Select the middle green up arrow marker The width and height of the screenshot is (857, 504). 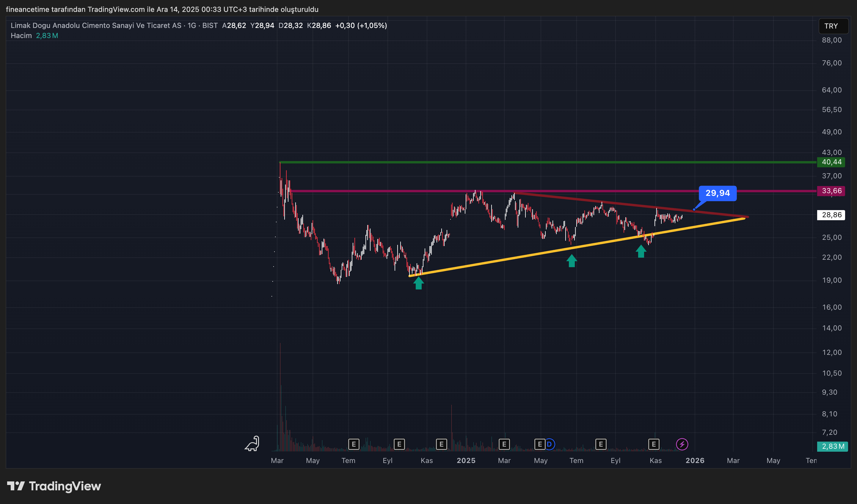point(572,261)
